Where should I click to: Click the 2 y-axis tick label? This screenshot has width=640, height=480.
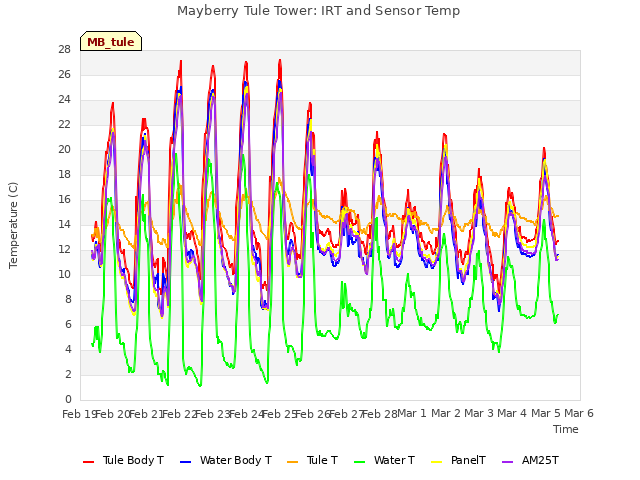pyautogui.click(x=68, y=374)
